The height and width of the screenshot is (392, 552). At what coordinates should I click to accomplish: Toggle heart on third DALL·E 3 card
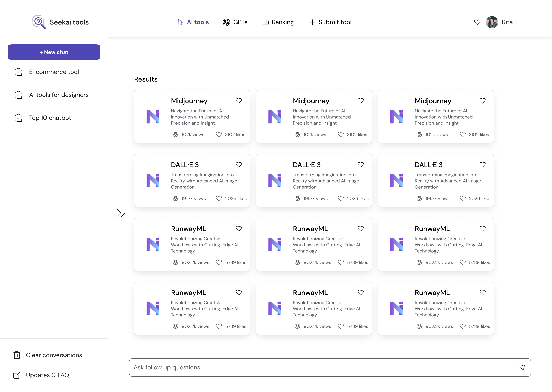click(482, 165)
